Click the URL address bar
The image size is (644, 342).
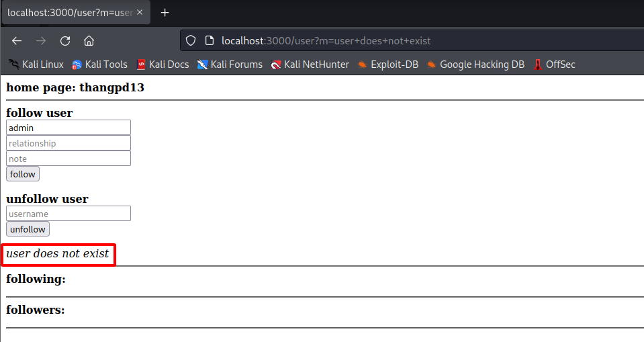(403, 40)
